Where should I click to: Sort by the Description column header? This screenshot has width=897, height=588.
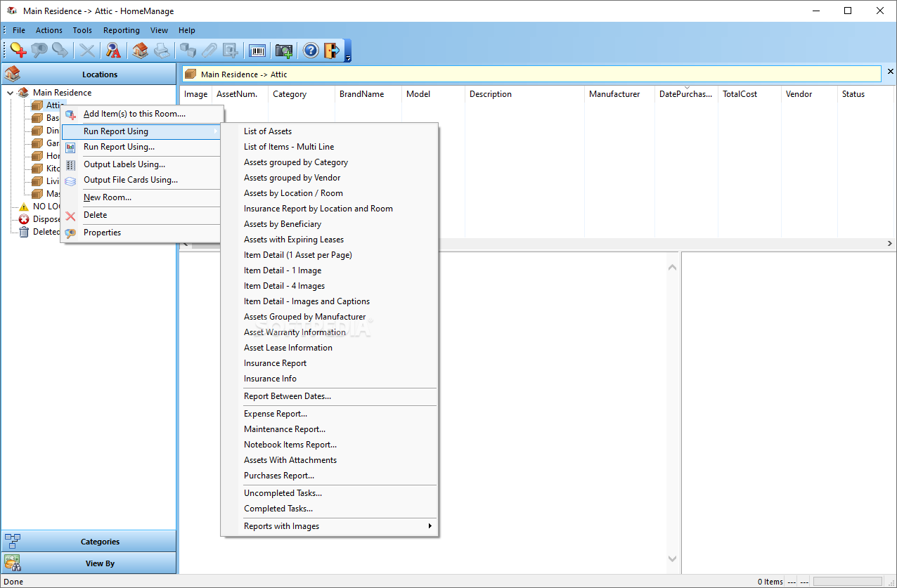click(525, 94)
